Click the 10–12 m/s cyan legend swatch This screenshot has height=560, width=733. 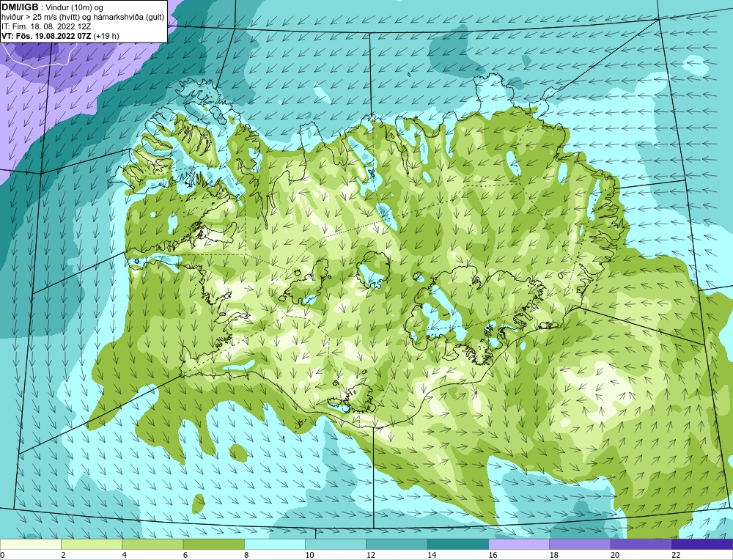[x=336, y=545]
